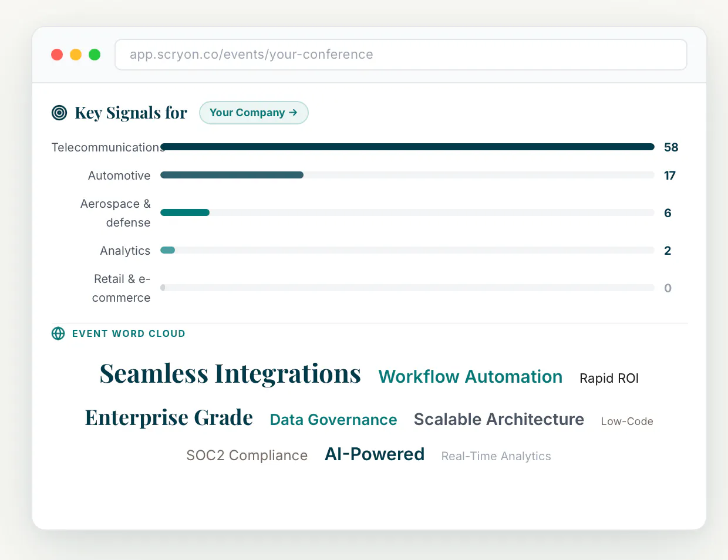The width and height of the screenshot is (728, 560).
Task: Click the AI-Powered word
Action: click(x=375, y=454)
